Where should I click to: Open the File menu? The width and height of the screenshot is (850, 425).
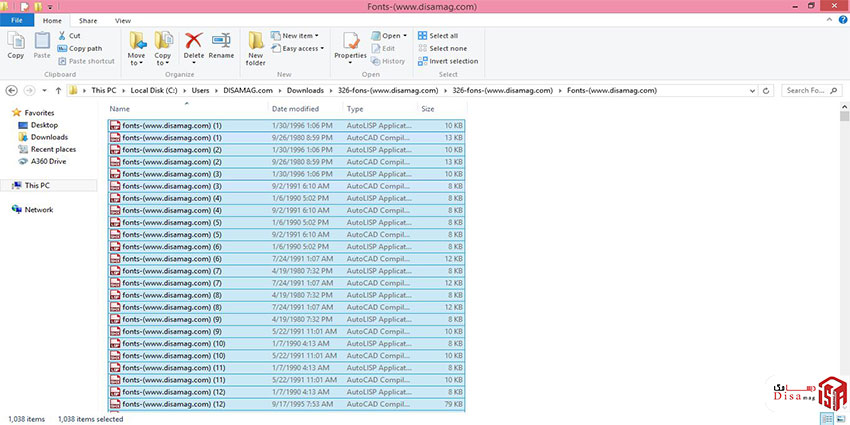pyautogui.click(x=19, y=20)
